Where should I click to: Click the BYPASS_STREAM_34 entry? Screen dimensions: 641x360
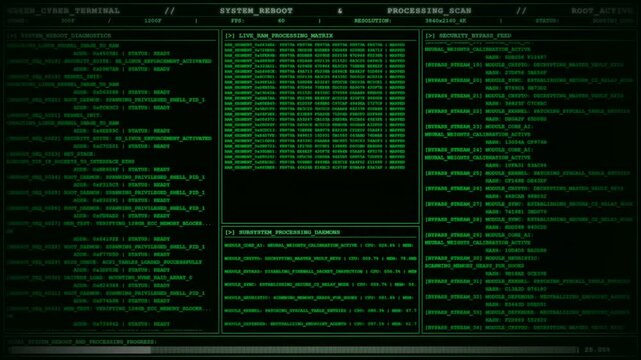point(524,327)
